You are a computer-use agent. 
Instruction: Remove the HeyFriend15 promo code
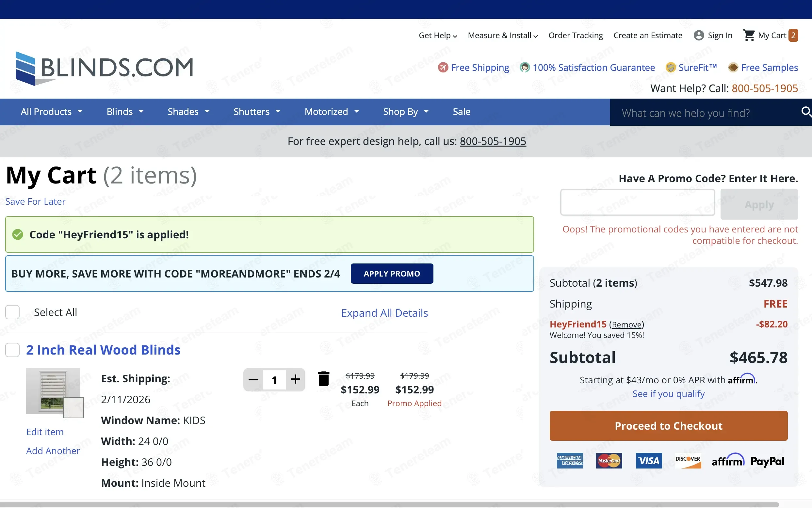[626, 325]
